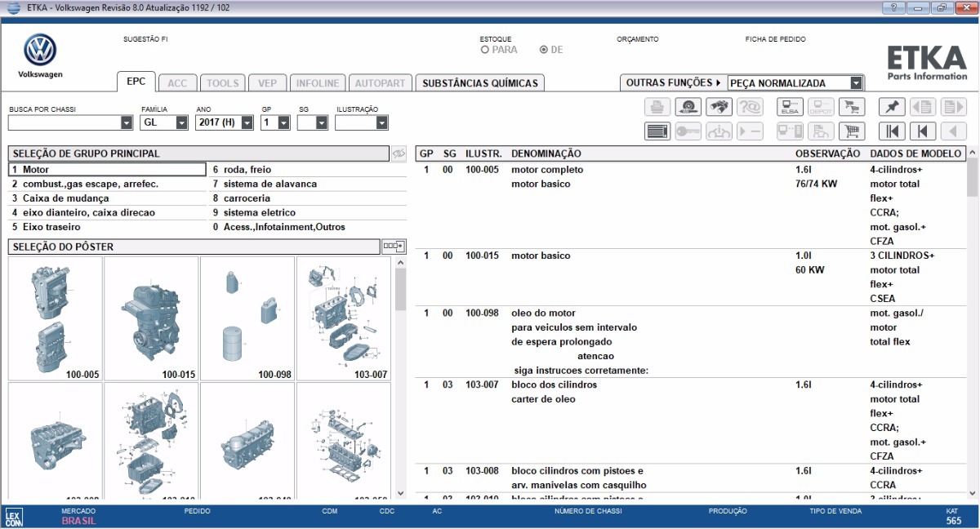Open the single shopping cart icon
Image resolution: width=980 pixels, height=529 pixels.
852,131
